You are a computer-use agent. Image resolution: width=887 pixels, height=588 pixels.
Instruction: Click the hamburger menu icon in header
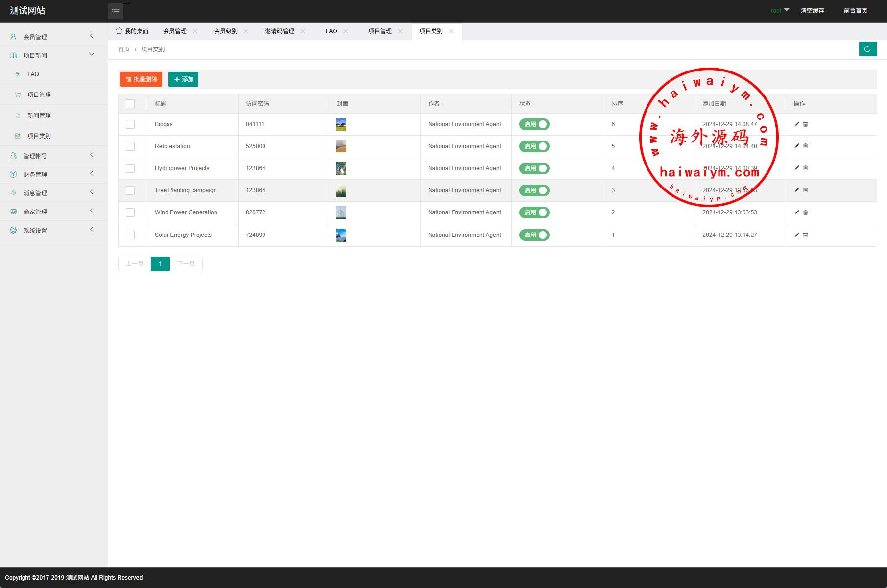[116, 11]
